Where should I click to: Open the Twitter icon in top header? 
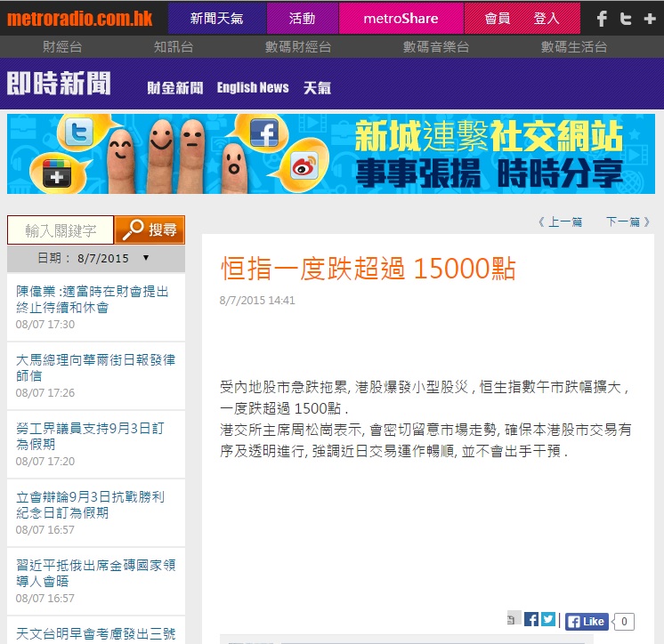click(626, 19)
